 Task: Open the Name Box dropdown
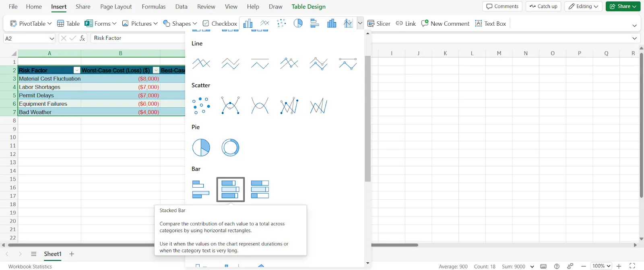[x=52, y=39]
